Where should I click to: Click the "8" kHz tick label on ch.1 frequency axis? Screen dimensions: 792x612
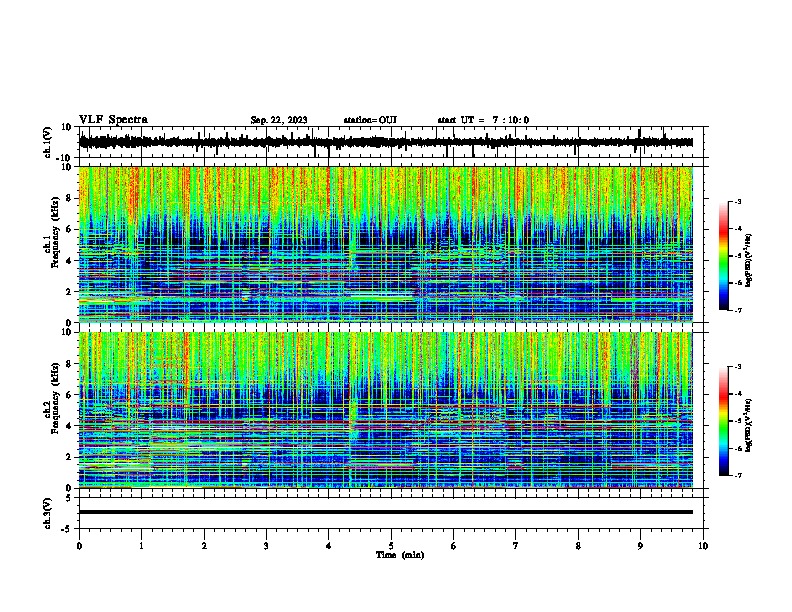coord(69,198)
